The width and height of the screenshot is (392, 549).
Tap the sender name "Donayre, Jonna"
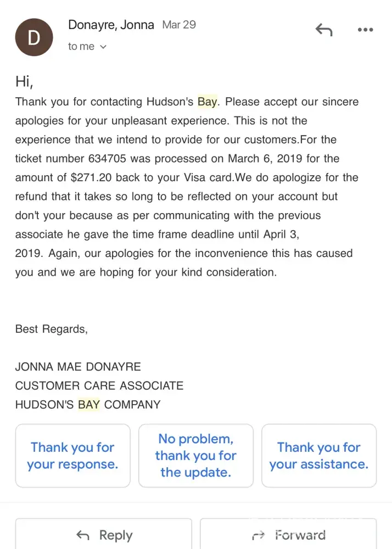[x=111, y=25]
